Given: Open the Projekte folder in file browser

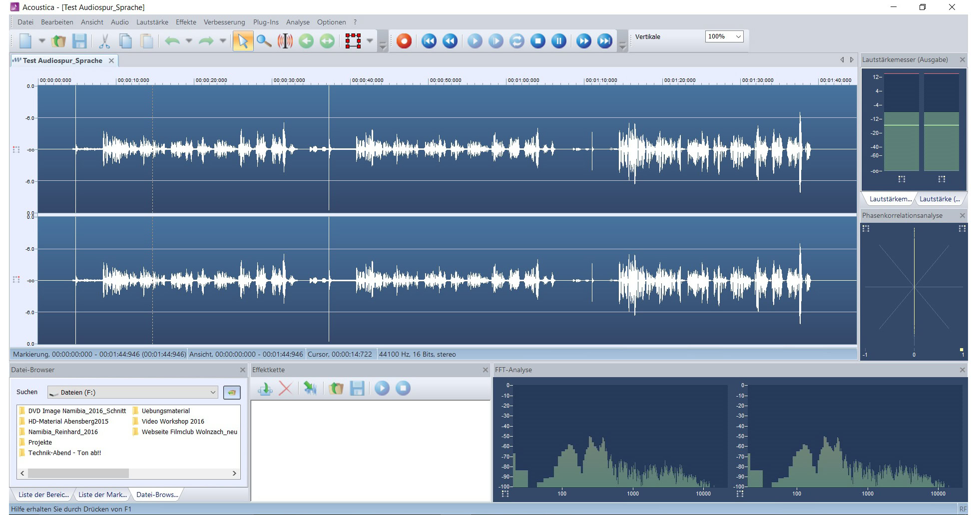Looking at the screenshot, I should tap(40, 442).
